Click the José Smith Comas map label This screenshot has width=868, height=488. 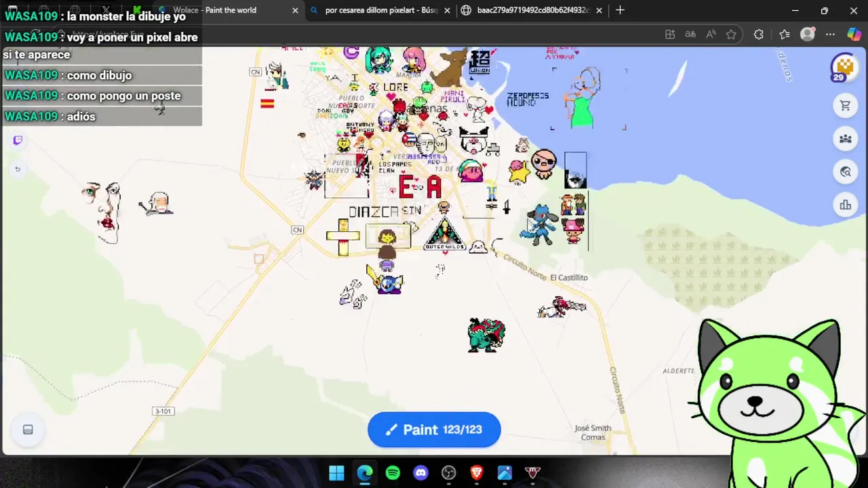593,432
